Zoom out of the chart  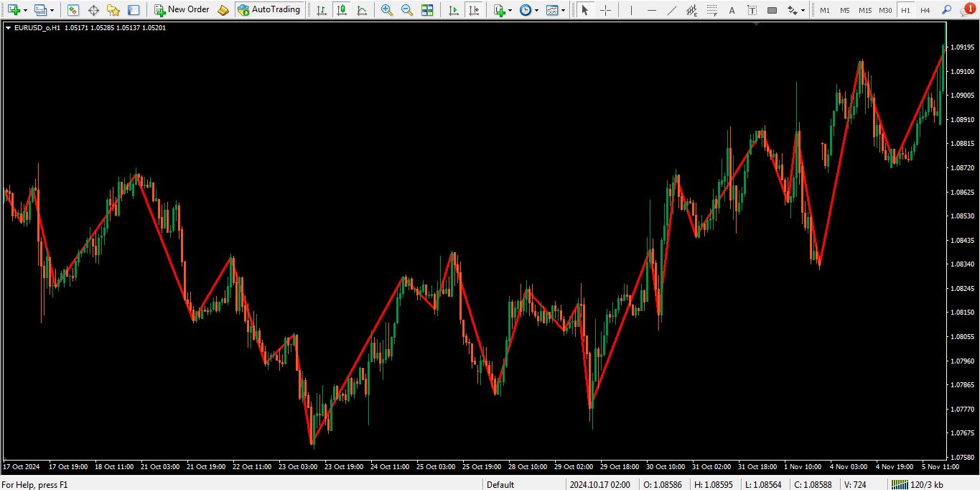tap(407, 10)
